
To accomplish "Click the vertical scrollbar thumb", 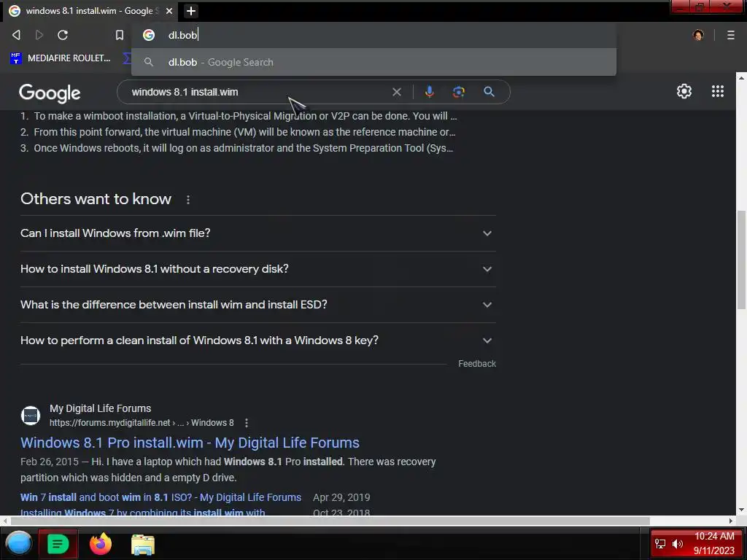I will tap(741, 260).
